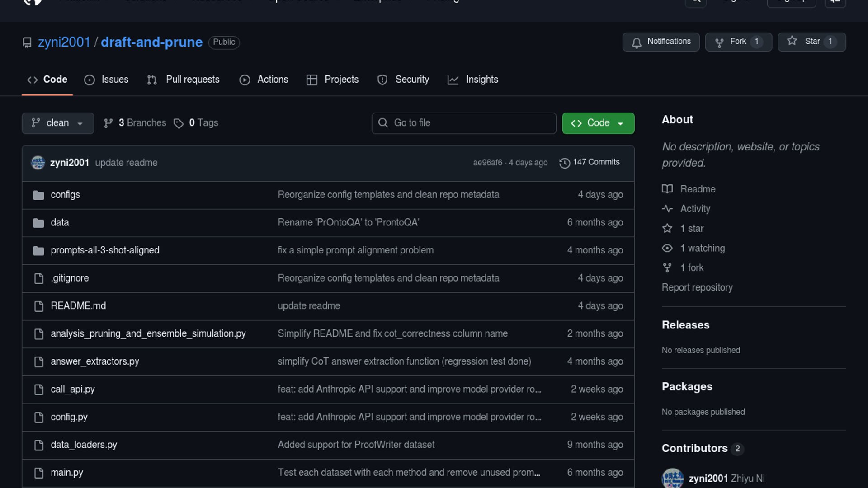The height and width of the screenshot is (488, 868).
Task: Click the Notifications bell icon
Action: coord(637,42)
